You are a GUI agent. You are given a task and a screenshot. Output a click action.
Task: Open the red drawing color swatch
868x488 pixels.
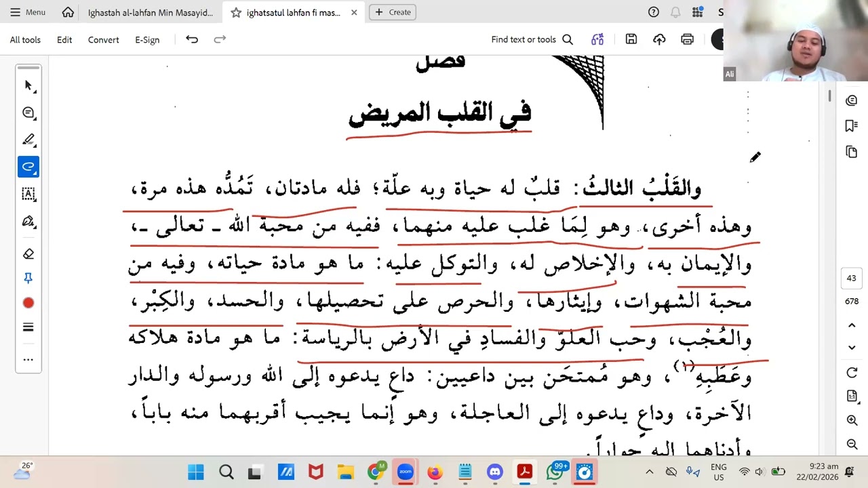pyautogui.click(x=28, y=303)
